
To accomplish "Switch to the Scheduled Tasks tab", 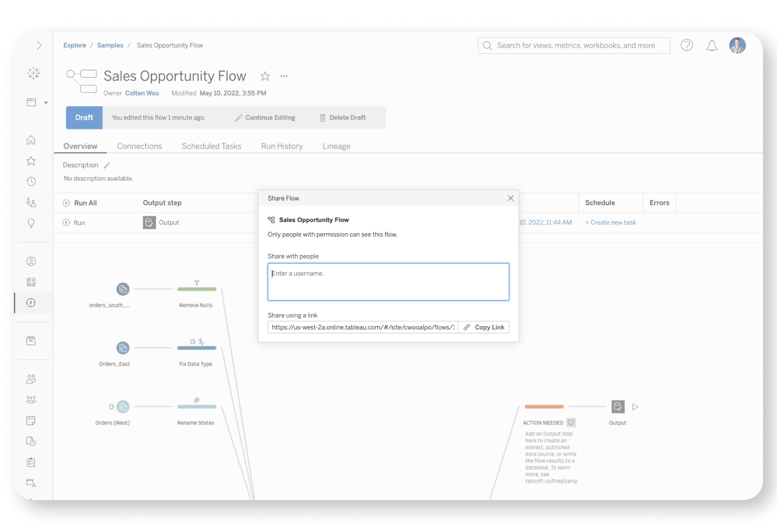I will pos(212,146).
